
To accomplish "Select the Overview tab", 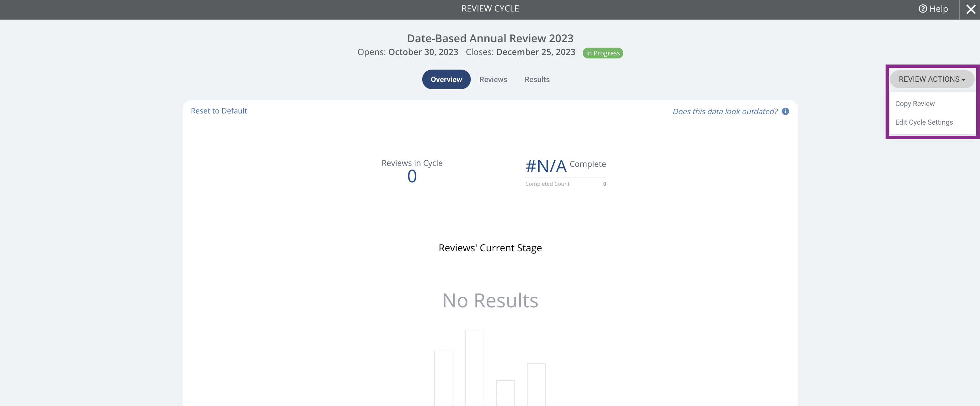I will click(x=446, y=79).
